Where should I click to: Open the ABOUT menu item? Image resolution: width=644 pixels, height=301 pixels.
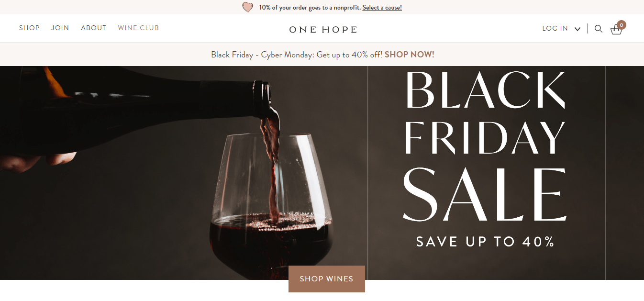click(93, 28)
